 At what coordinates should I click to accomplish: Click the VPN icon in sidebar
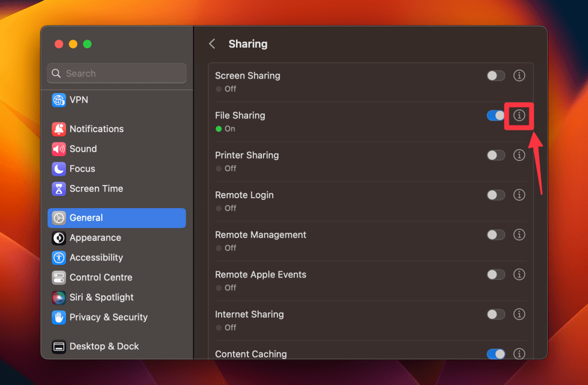tap(59, 100)
